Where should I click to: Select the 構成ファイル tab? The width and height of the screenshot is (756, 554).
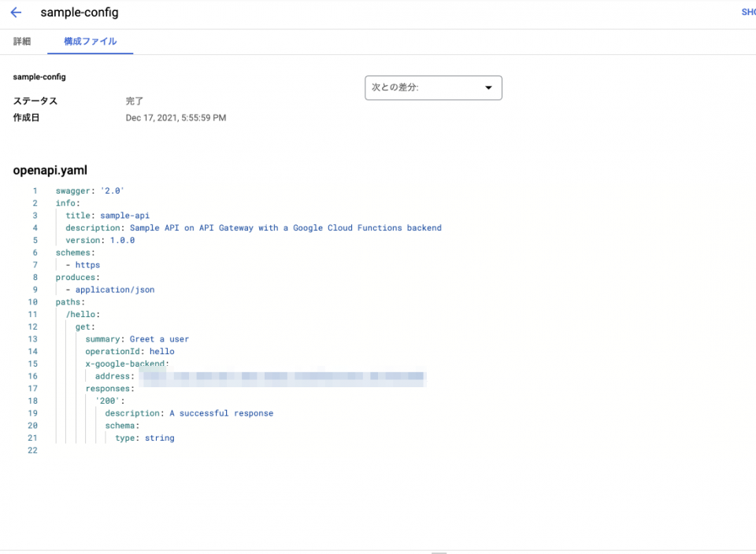click(x=90, y=41)
